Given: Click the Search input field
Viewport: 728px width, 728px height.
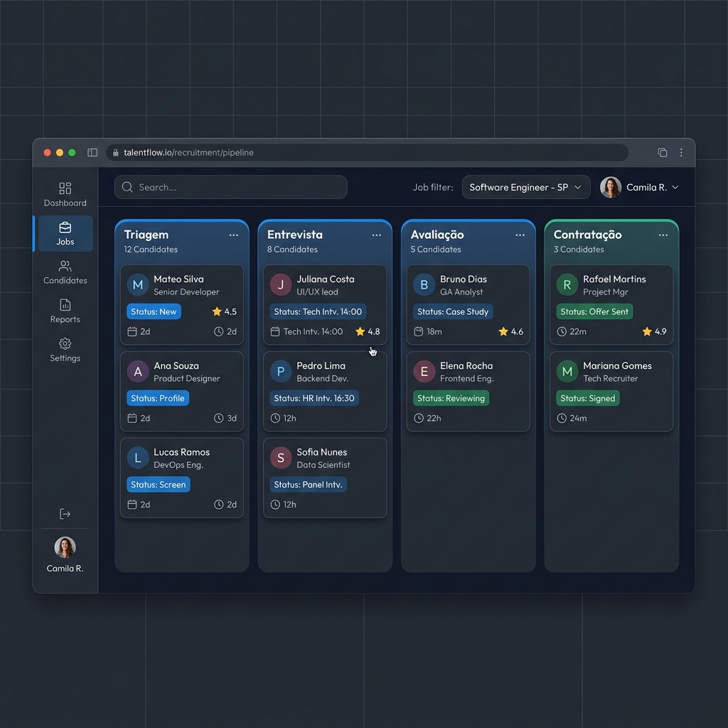Looking at the screenshot, I should [231, 187].
